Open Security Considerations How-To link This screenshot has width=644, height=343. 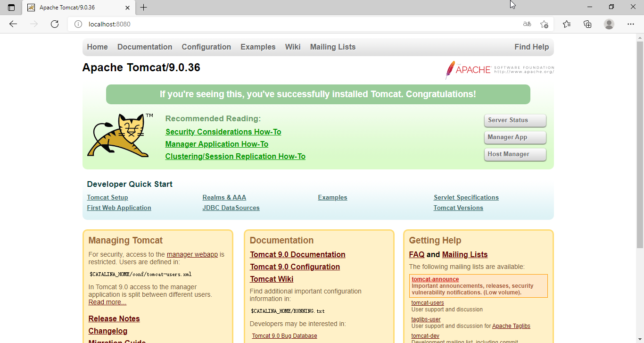coord(223,132)
